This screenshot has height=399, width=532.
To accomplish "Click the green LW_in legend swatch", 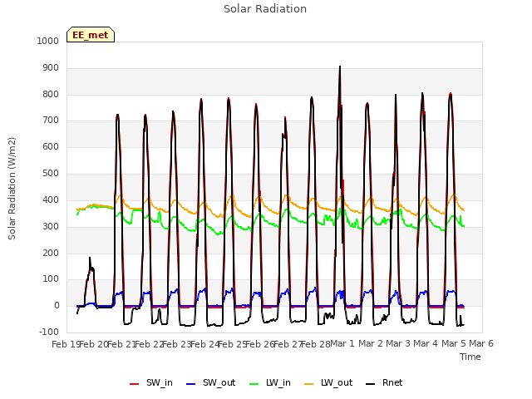I will pyautogui.click(x=254, y=384).
